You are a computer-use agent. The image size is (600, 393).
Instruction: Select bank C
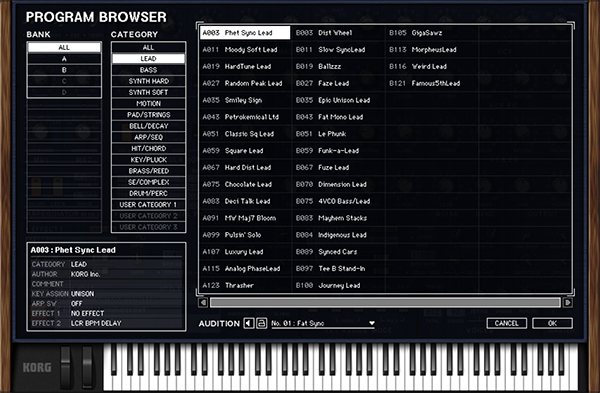coord(64,81)
